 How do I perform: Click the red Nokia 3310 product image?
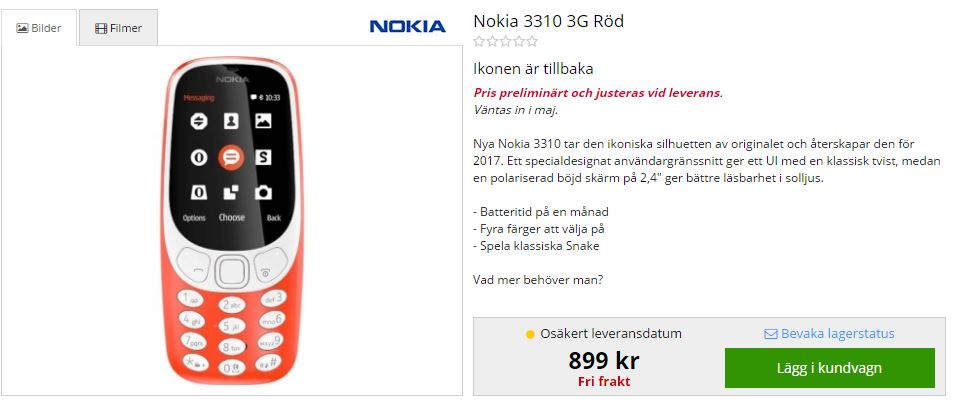(x=232, y=223)
